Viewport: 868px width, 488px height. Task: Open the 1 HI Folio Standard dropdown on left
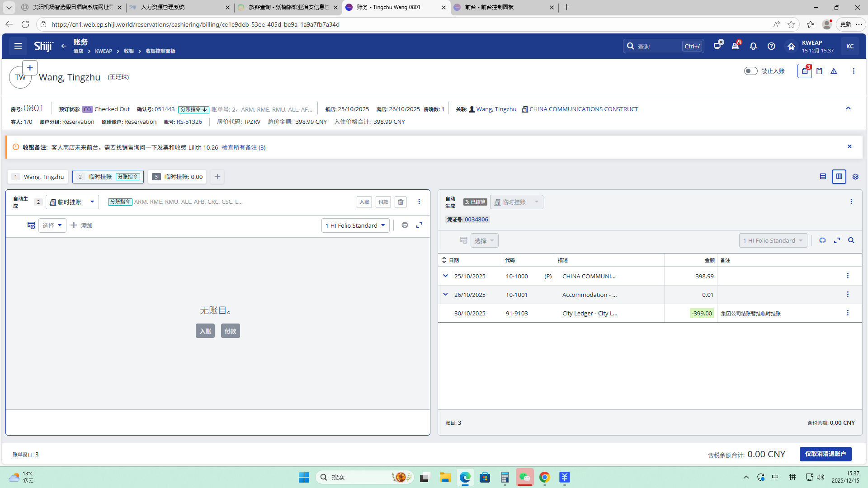click(x=355, y=225)
